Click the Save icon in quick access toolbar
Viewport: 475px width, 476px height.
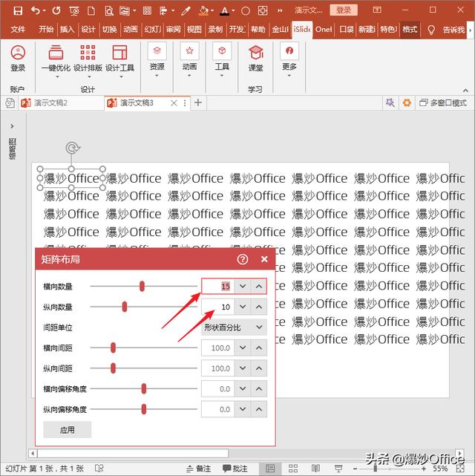click(x=18, y=11)
